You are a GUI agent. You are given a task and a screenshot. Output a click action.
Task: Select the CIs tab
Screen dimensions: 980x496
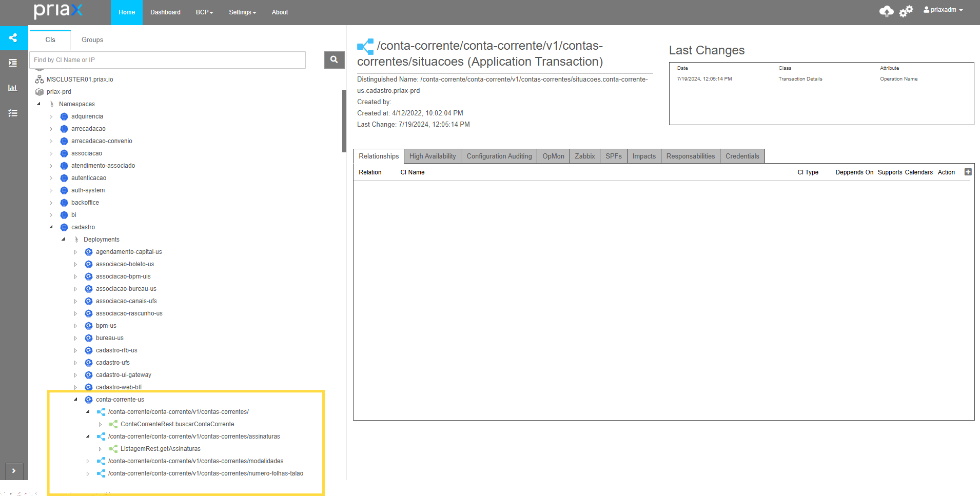(50, 39)
